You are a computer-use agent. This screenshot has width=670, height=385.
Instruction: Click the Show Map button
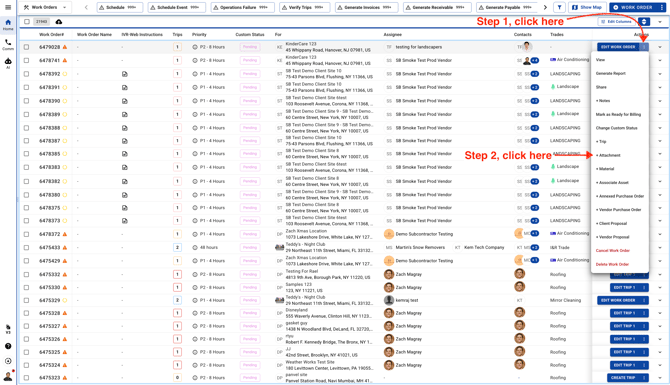coord(587,7)
